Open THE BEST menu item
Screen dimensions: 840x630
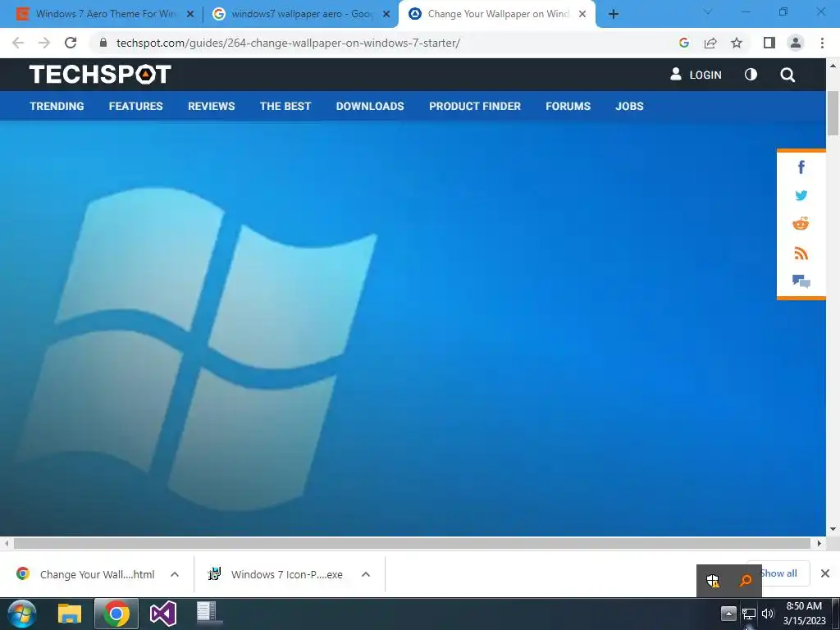(x=285, y=106)
